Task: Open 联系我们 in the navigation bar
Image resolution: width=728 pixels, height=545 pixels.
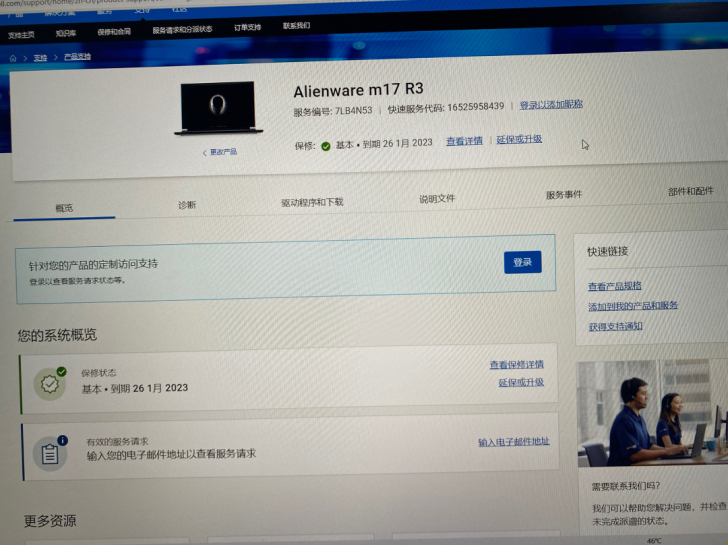Action: click(x=296, y=26)
